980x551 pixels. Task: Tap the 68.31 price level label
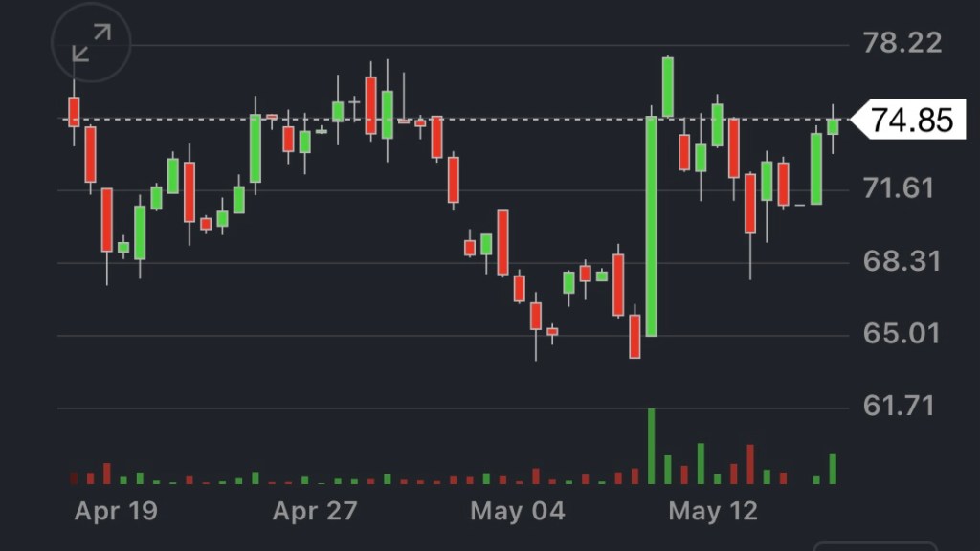(902, 261)
